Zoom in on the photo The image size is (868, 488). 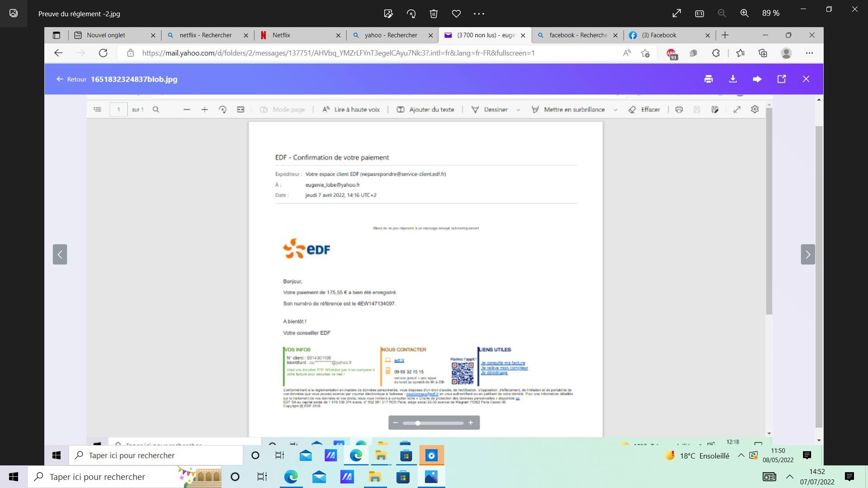pos(744,14)
